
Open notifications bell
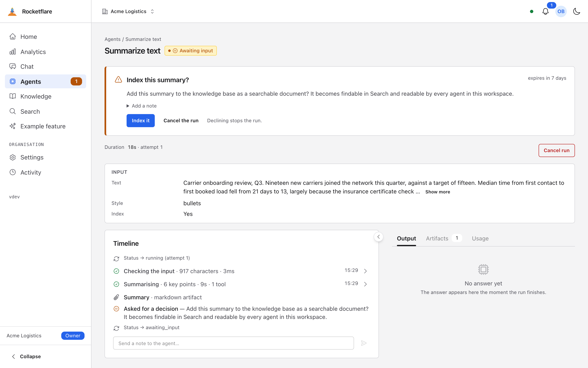546,11
